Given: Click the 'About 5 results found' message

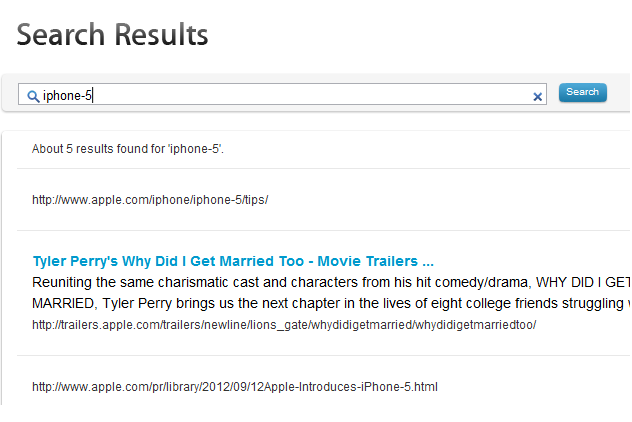Looking at the screenshot, I should click(127, 149).
